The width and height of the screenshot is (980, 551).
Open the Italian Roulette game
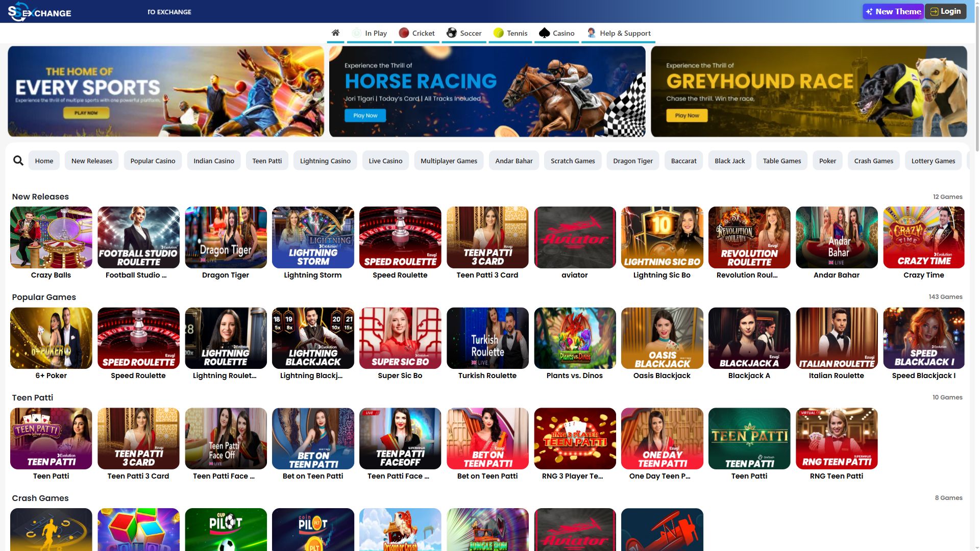point(837,338)
